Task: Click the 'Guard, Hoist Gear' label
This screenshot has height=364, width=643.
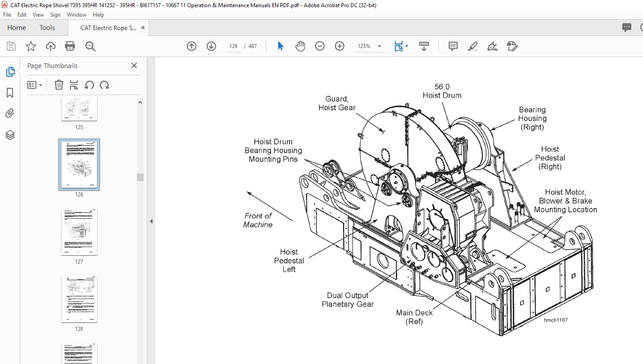Action: 337,103
